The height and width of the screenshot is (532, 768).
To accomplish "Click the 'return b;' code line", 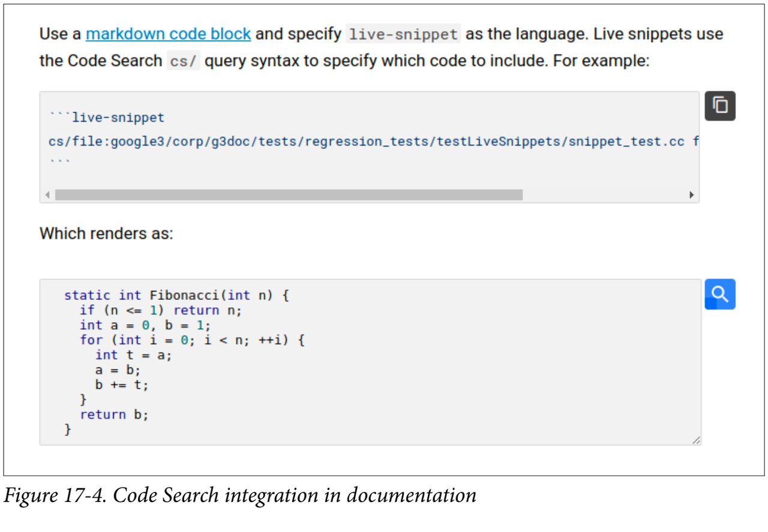I will pos(114,414).
